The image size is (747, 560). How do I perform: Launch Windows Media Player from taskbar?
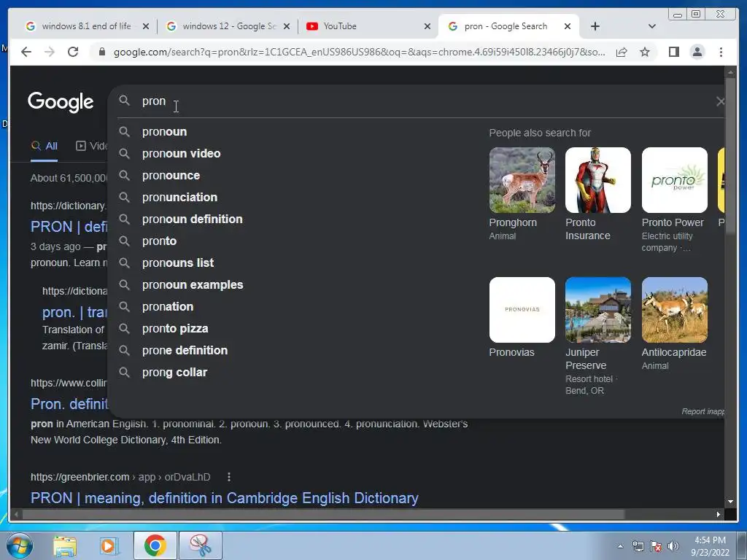tap(109, 546)
